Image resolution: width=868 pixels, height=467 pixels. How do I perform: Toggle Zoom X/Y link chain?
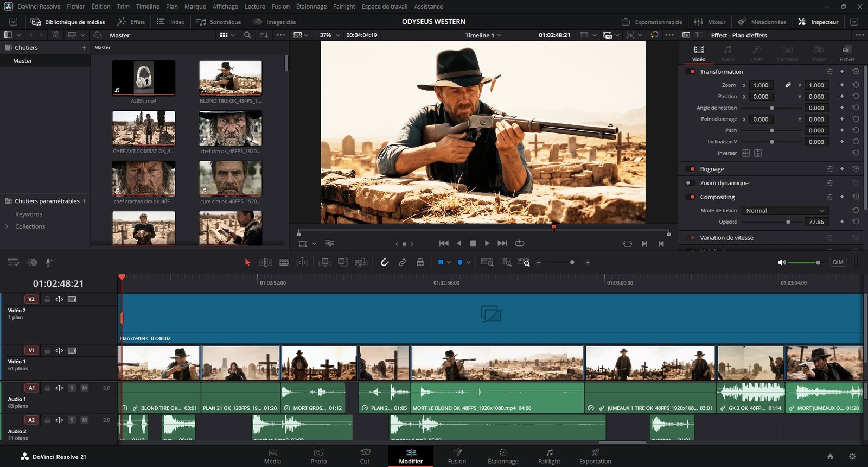788,85
